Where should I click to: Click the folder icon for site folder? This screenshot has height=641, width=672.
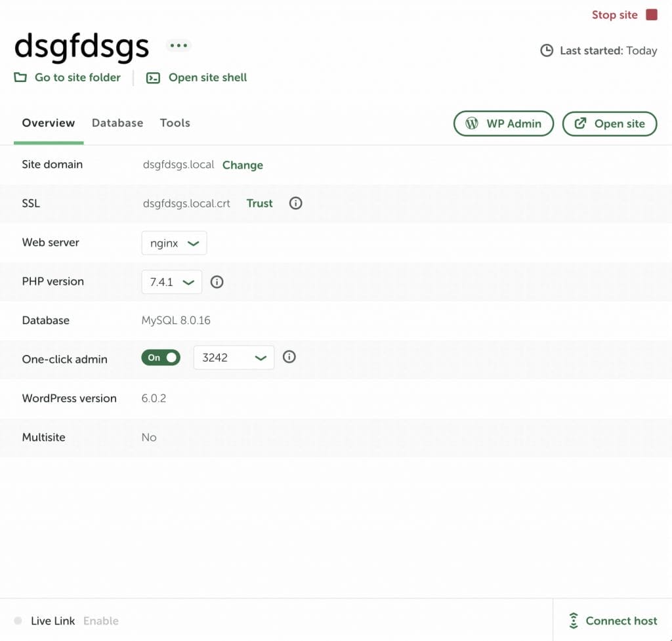pos(20,77)
